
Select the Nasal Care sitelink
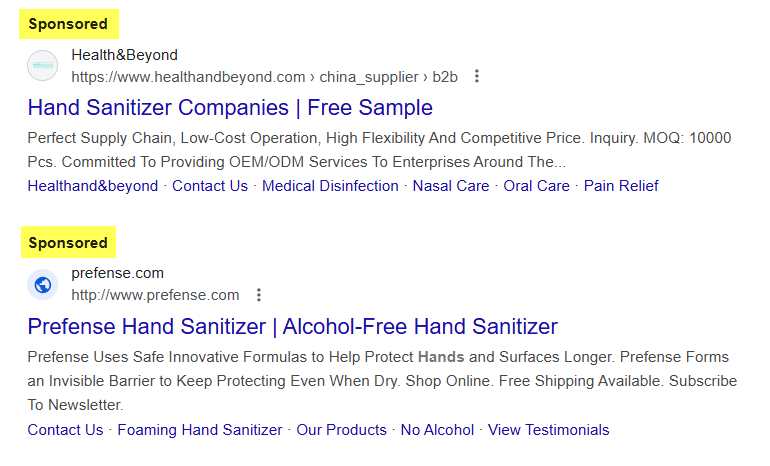click(451, 186)
